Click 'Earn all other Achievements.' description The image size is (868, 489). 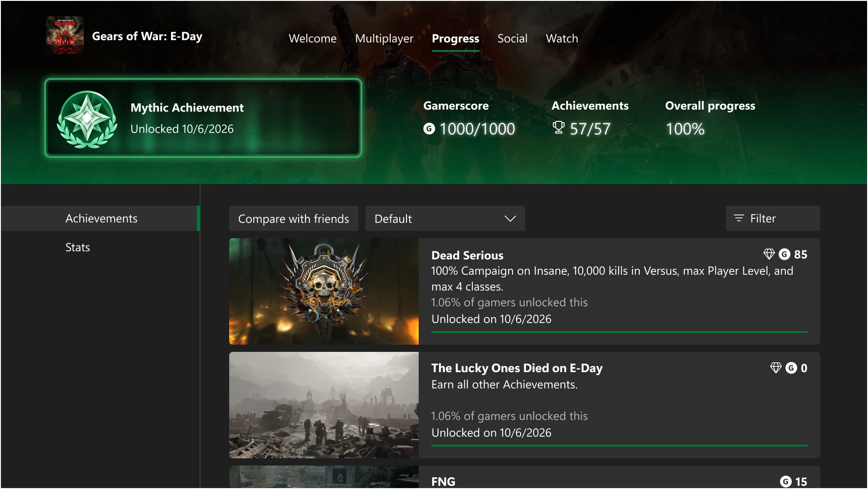[x=504, y=384]
